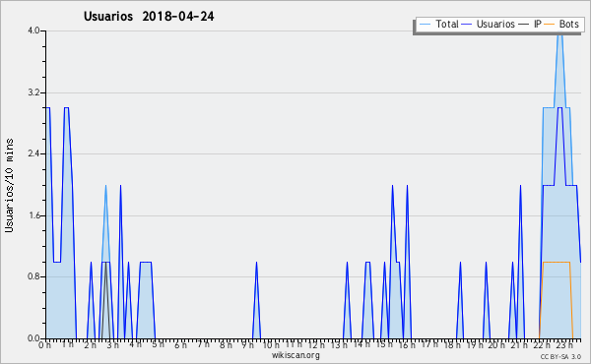Click the chart title Usuarios 2018-04-24

(149, 16)
